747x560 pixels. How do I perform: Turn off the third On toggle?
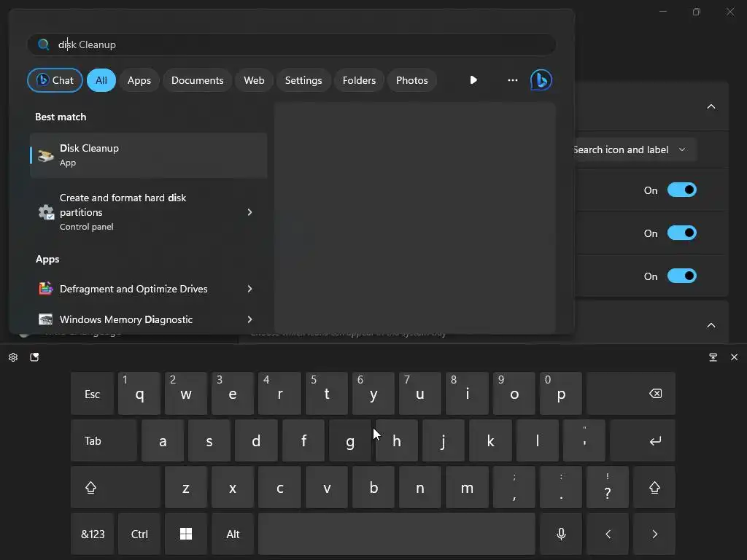(682, 276)
